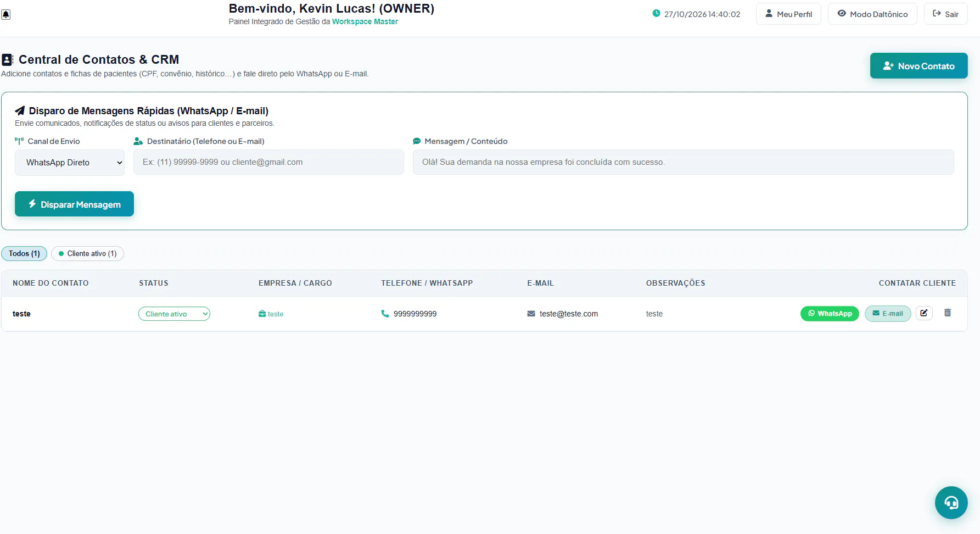Focus the Destinatário phone or e-mail field
Image resolution: width=980 pixels, height=534 pixels.
(x=268, y=162)
